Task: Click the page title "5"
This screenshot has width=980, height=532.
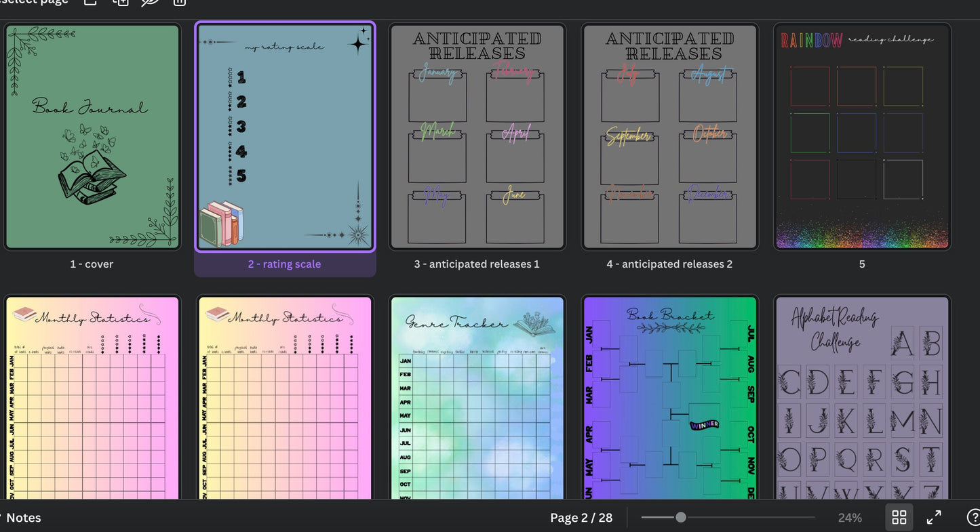Action: (862, 264)
